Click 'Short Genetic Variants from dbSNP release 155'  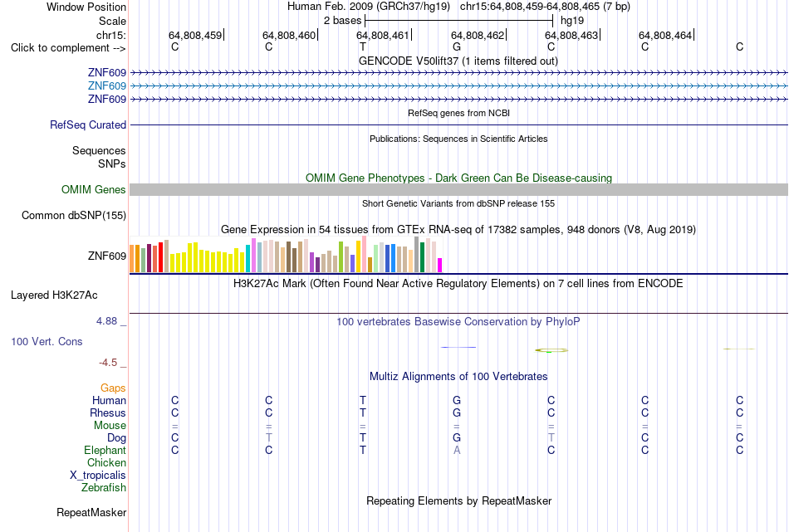click(458, 203)
